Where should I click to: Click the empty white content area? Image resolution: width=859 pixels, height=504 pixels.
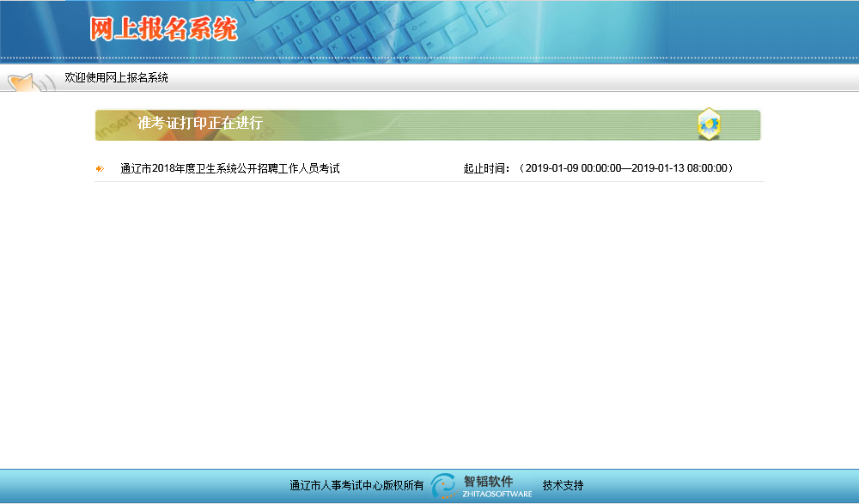coord(429,326)
